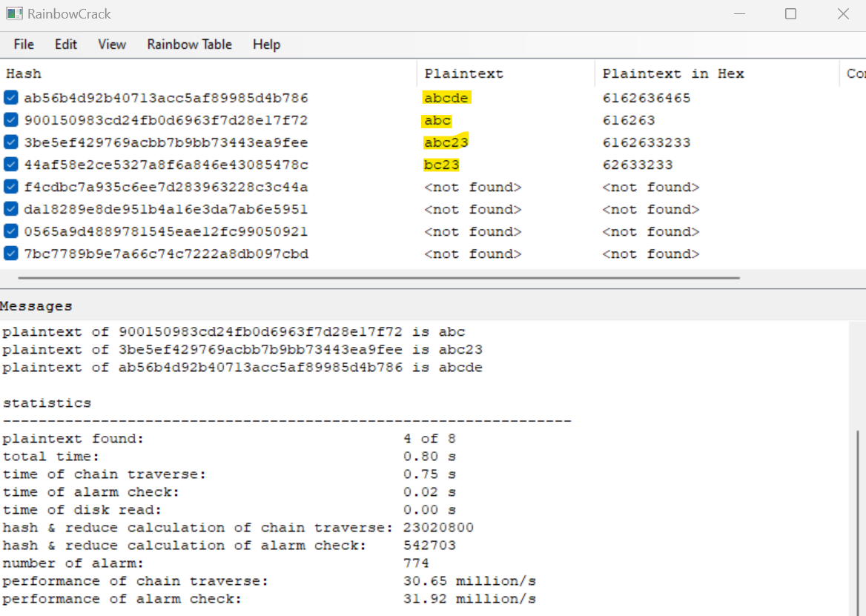Maximize the RainbowCrack window
Screen dimensions: 866x616
point(791,14)
